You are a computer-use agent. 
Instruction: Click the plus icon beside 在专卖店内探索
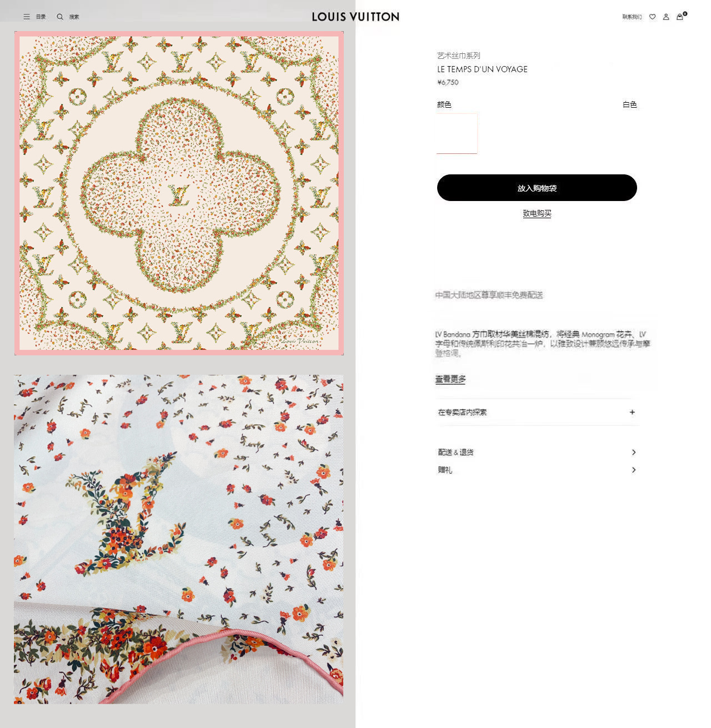click(632, 412)
